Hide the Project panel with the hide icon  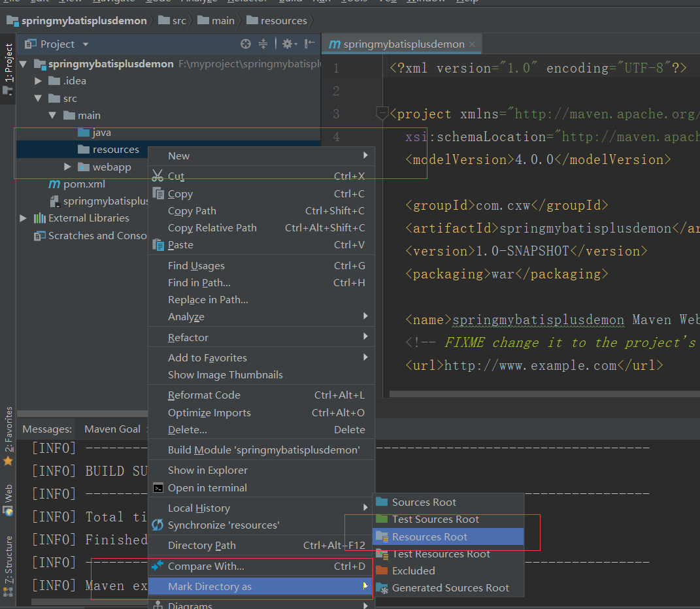pyautogui.click(x=310, y=44)
